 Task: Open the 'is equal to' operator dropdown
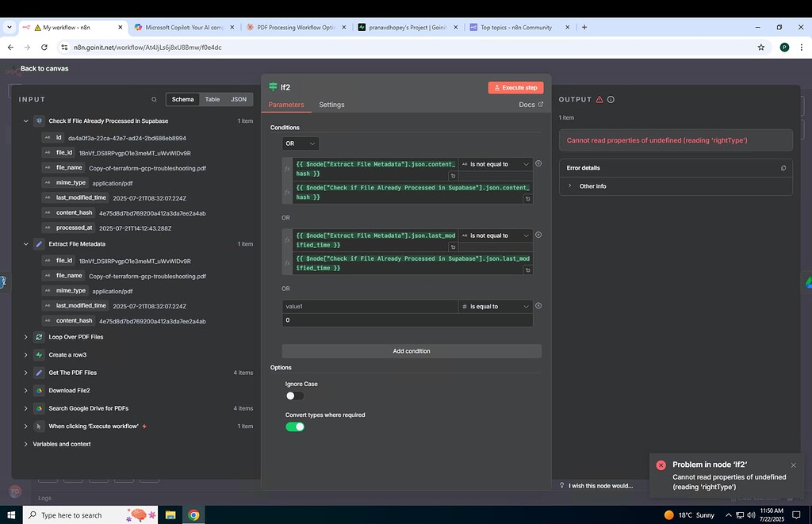coord(495,306)
